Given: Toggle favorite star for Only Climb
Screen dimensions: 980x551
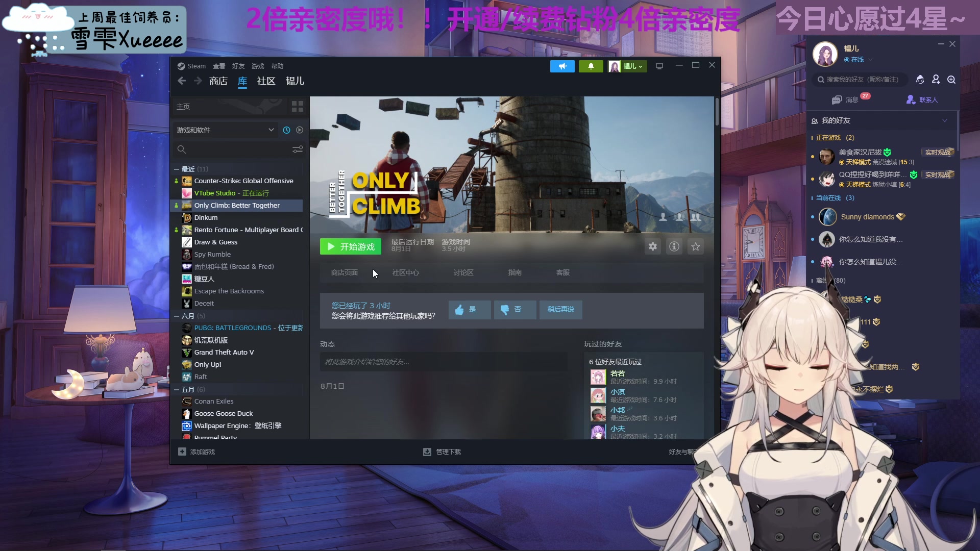Looking at the screenshot, I should pos(696,246).
